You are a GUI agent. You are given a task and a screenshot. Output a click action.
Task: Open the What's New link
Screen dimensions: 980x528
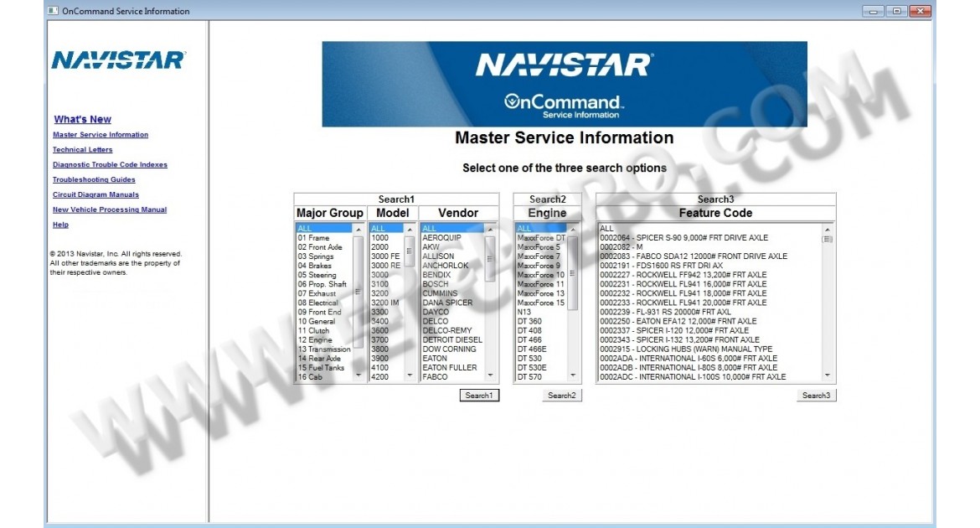82,119
